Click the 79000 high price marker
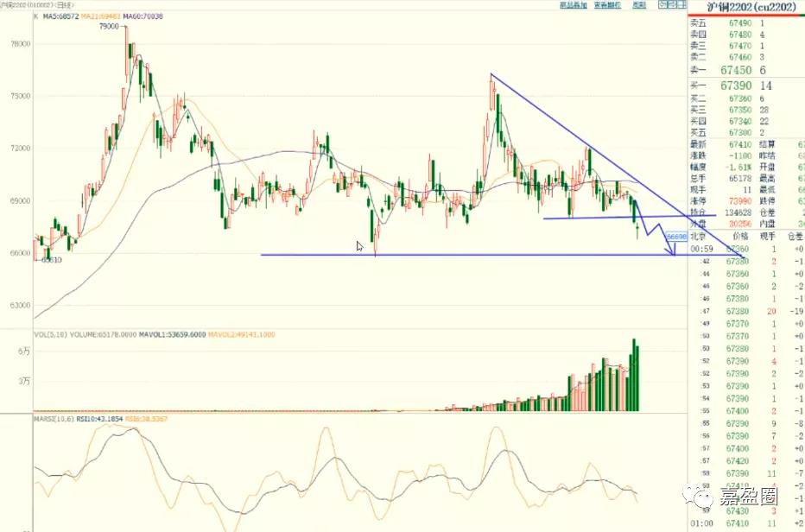The image size is (805, 532). (x=110, y=28)
